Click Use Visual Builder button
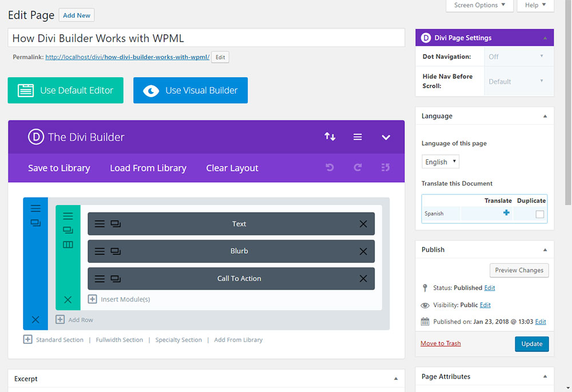This screenshot has width=572, height=392. tap(190, 90)
